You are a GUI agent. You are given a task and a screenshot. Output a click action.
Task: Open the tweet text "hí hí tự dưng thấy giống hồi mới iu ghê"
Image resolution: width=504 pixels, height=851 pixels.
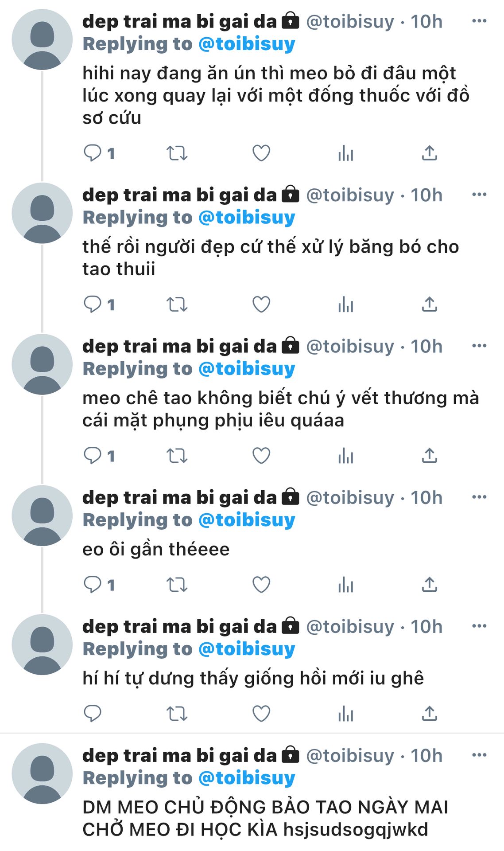[x=253, y=678]
